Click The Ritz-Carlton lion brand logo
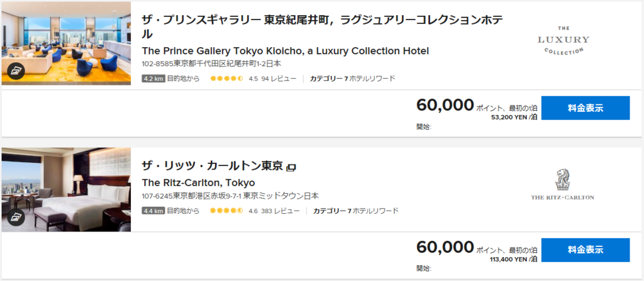Image resolution: width=644 pixels, height=281 pixels. coord(562,185)
